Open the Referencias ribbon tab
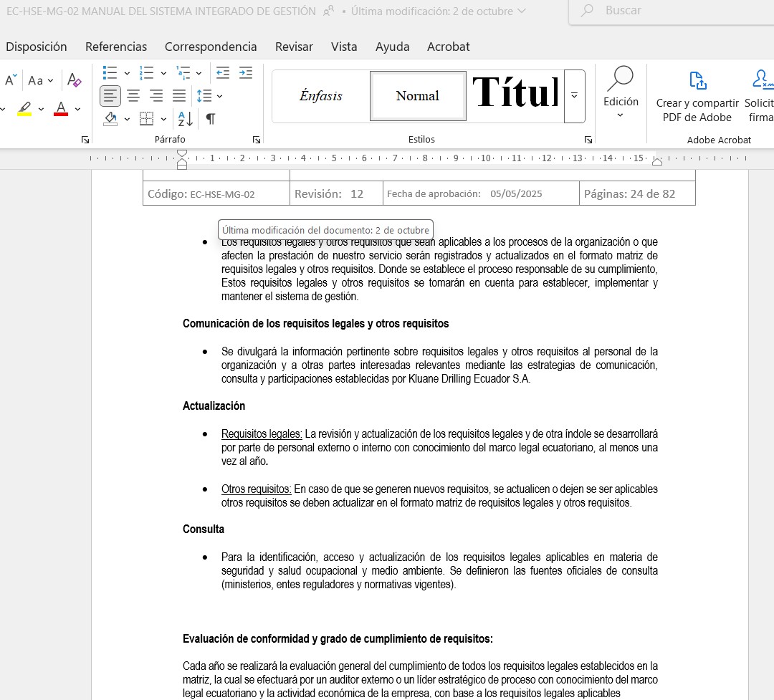This screenshot has height=700, width=774. 116,47
